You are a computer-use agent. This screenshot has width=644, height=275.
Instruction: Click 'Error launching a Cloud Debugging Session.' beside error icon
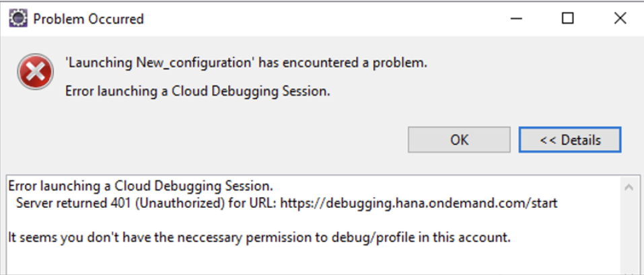pos(198,91)
